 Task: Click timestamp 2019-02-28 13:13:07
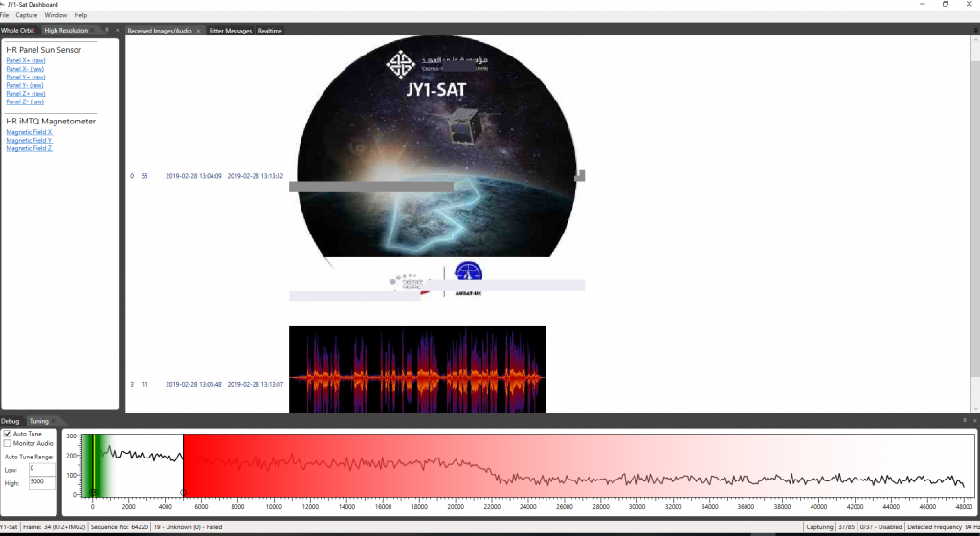click(255, 384)
